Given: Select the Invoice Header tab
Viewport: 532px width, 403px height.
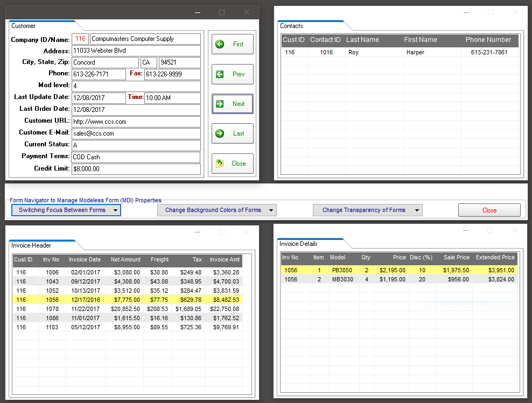Looking at the screenshot, I should pyautogui.click(x=31, y=245).
